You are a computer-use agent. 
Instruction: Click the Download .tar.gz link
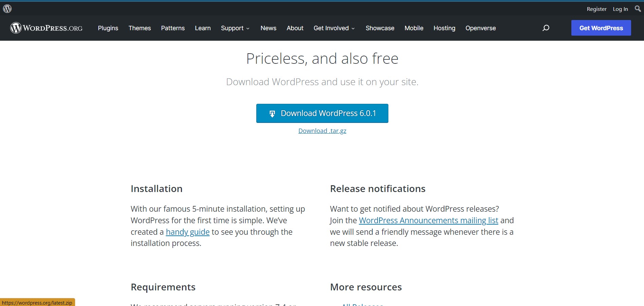point(322,131)
